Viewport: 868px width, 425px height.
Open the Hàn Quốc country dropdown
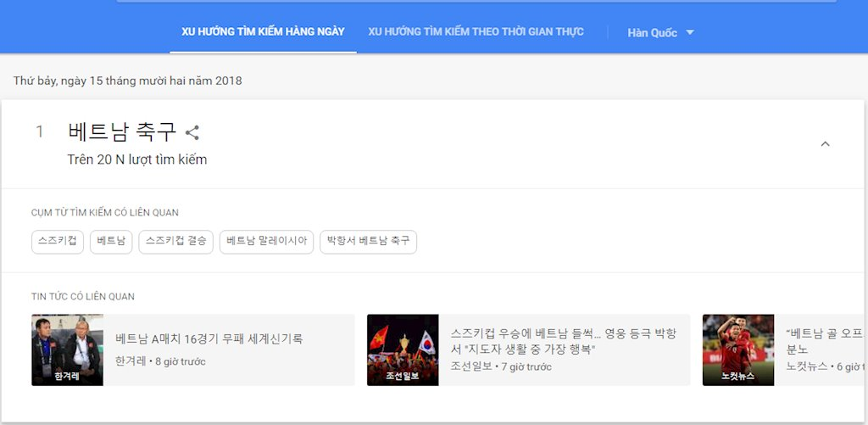pos(660,32)
